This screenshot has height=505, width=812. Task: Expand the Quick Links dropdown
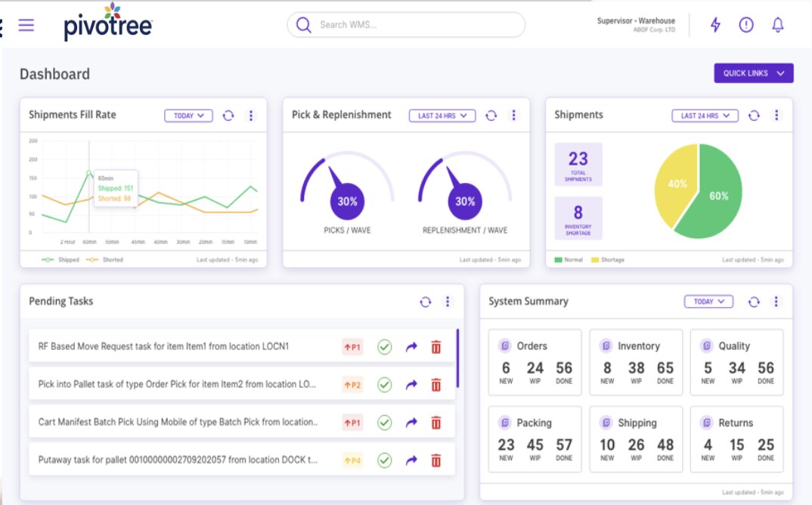pos(753,73)
